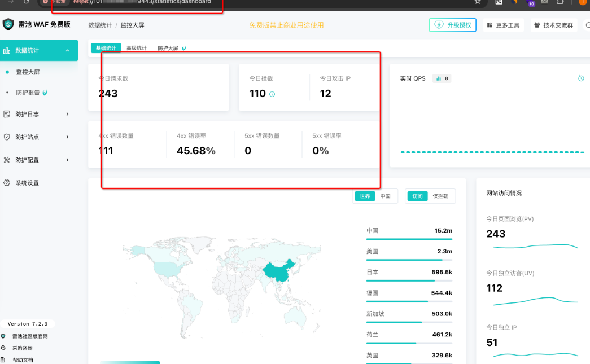Click the 5xx 错误率 value 0%

point(321,151)
